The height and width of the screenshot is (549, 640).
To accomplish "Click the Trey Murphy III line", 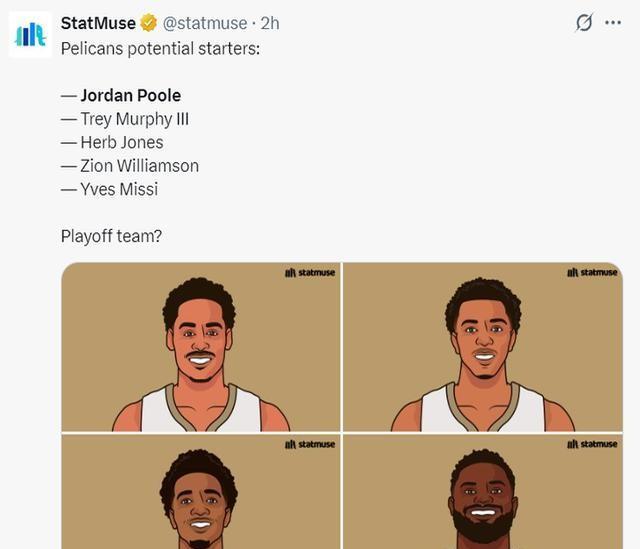I will coord(125,119).
